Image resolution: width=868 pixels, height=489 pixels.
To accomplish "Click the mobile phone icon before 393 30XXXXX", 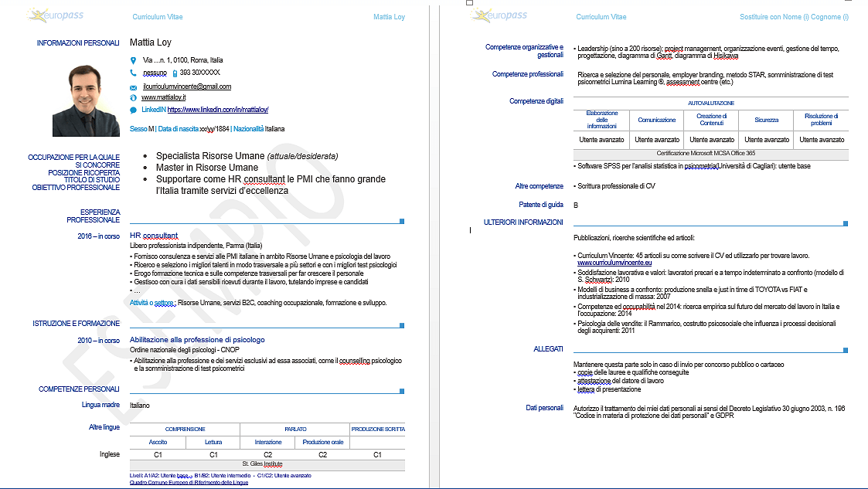I will click(175, 73).
